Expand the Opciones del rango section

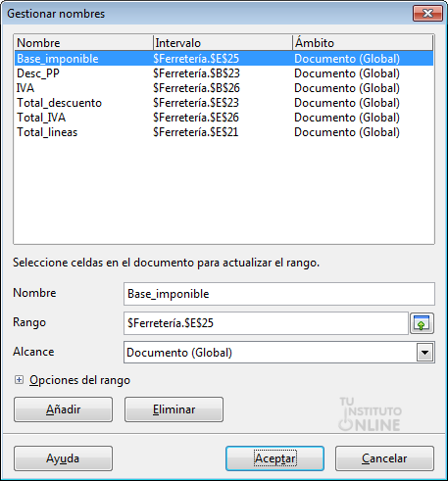(19, 380)
